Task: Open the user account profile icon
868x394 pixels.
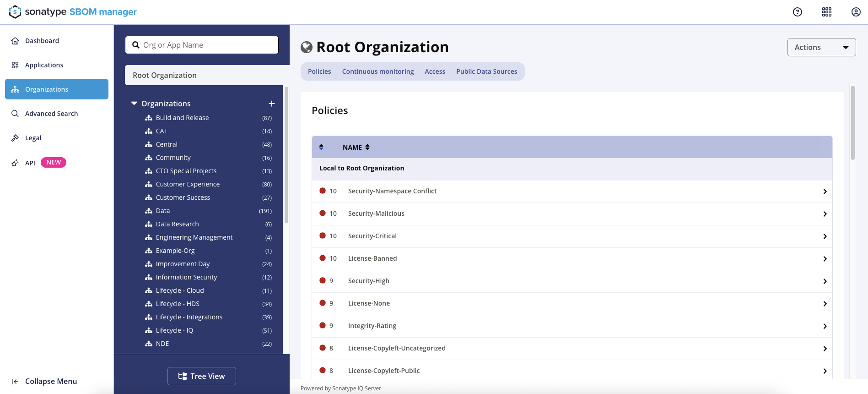Action: tap(856, 12)
